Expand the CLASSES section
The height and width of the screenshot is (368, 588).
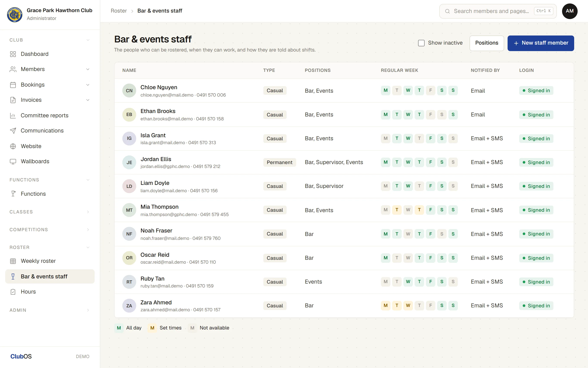point(50,212)
